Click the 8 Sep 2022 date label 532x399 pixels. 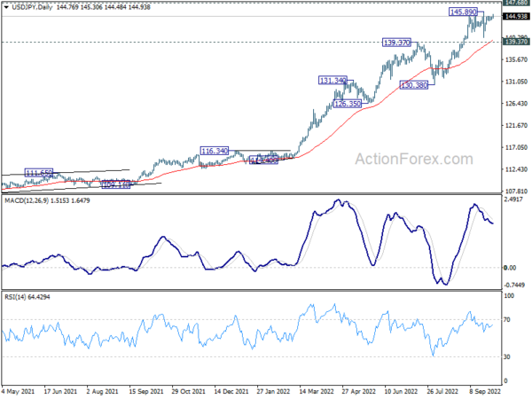click(485, 392)
